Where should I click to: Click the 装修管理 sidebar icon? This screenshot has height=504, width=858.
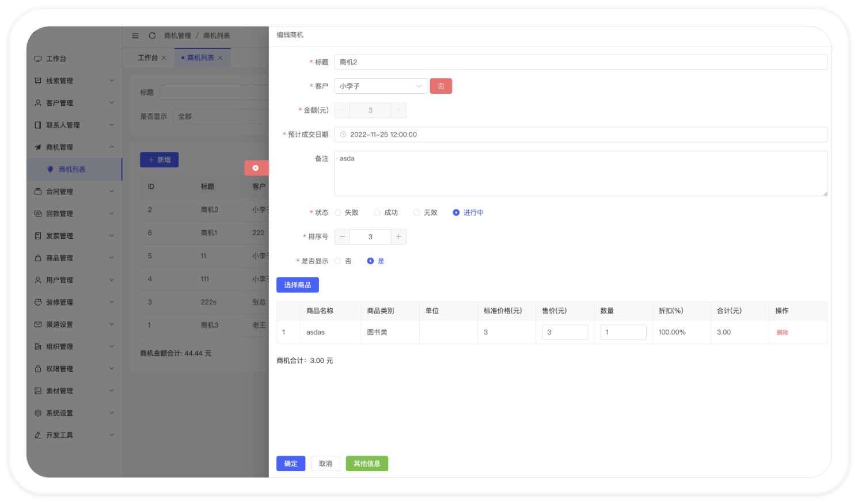pos(38,302)
